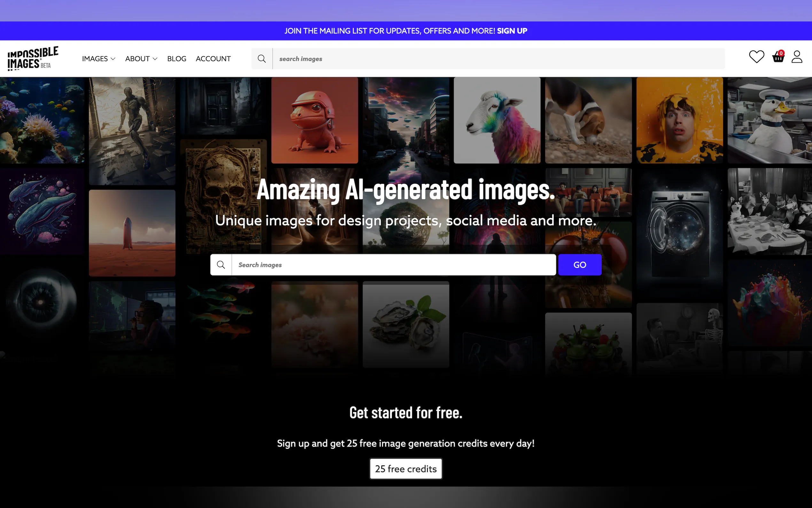This screenshot has width=812, height=508.
Task: Select the rainbow-colored sheep thumbnail
Action: tap(496, 120)
